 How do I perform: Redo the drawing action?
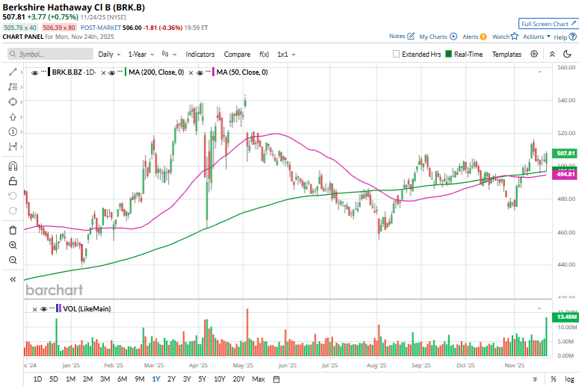(13, 211)
